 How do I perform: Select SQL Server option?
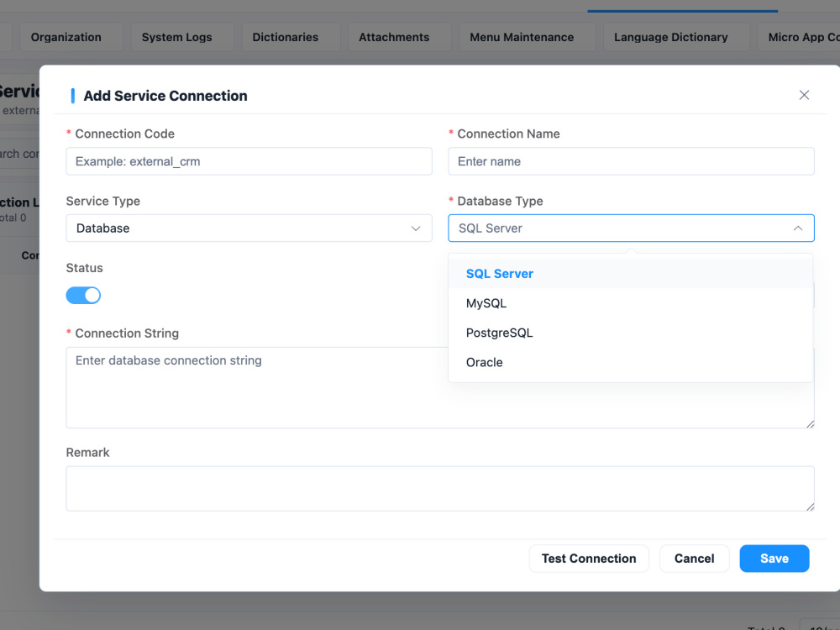tap(631, 274)
